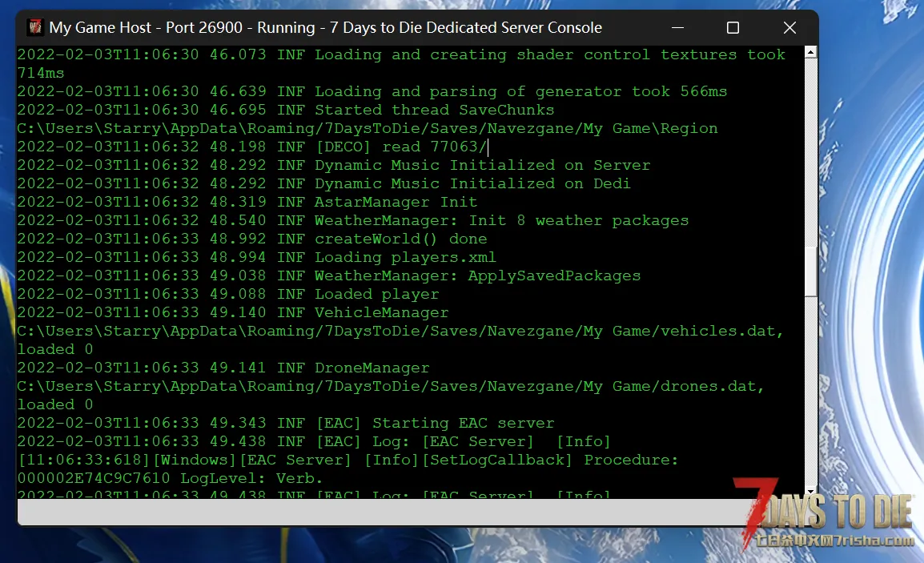Click the vehicles.dat file path line
Viewport: 924px width, 563px height.
click(x=400, y=331)
